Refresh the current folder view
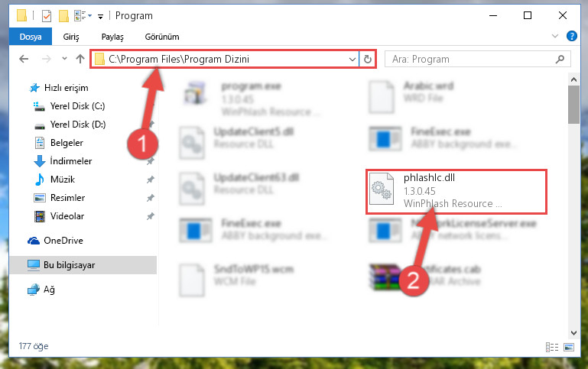This screenshot has height=369, width=588. (x=368, y=59)
